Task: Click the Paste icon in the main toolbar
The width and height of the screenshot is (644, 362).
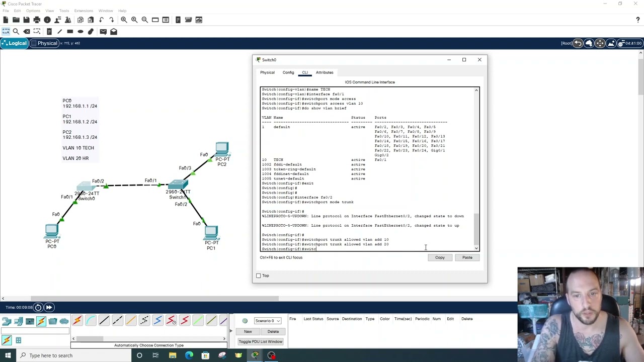Action: coord(91,20)
